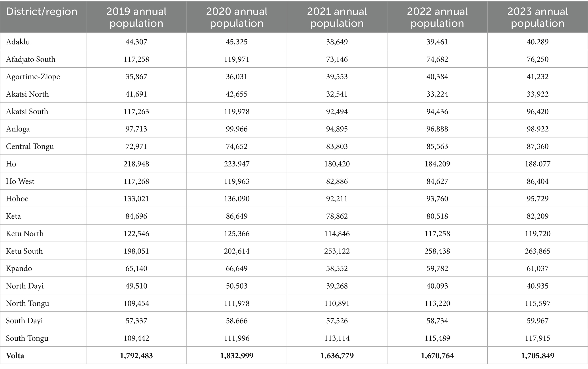The image size is (588, 369).
Task: Select the bold Volta total row label
Action: 15,356
